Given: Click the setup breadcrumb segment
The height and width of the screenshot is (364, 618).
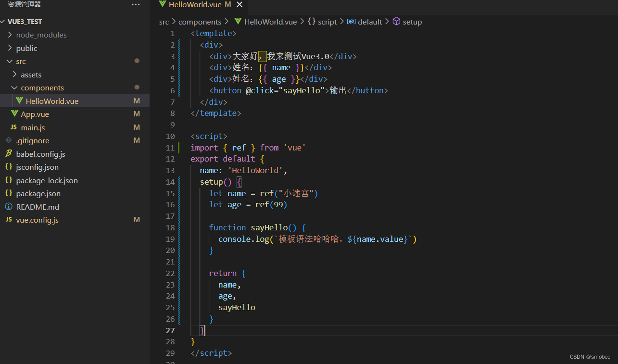Looking at the screenshot, I should [412, 22].
